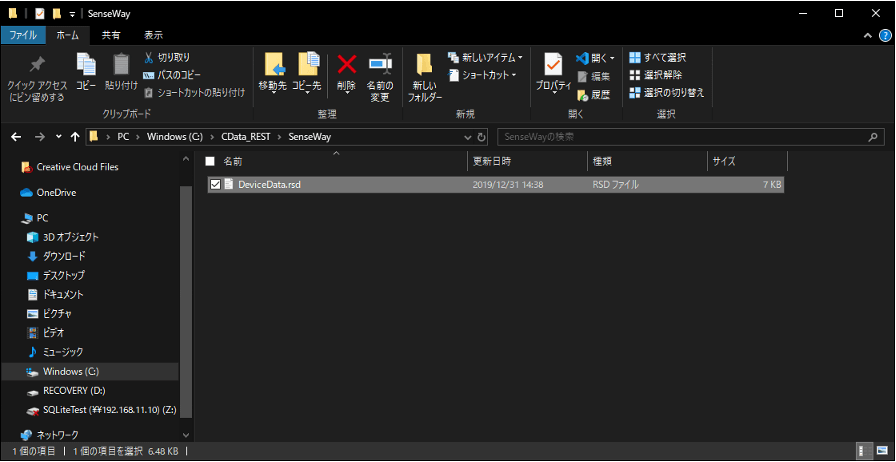Open the Move to (移動先) button

click(x=273, y=73)
